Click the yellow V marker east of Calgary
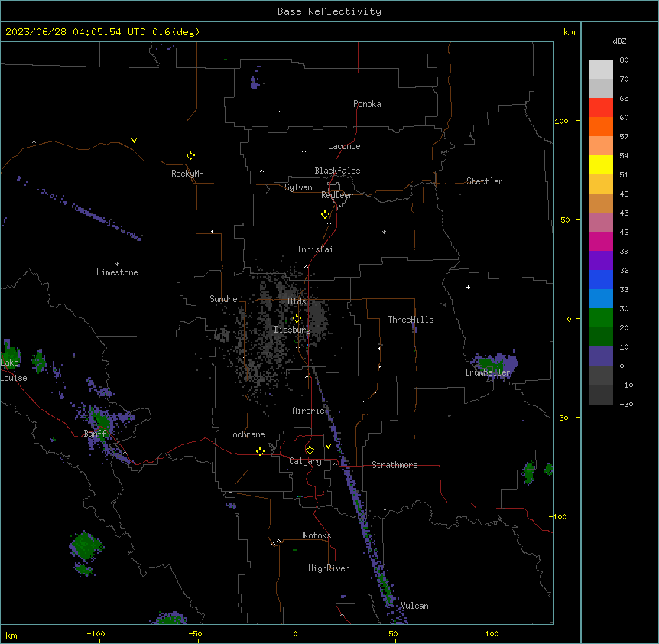 [x=328, y=447]
